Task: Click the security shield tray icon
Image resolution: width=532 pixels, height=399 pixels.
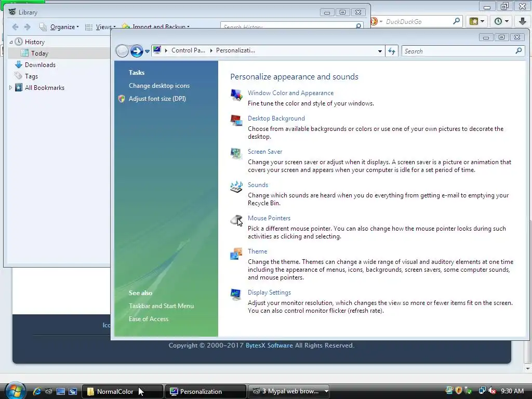Action: pos(459,391)
